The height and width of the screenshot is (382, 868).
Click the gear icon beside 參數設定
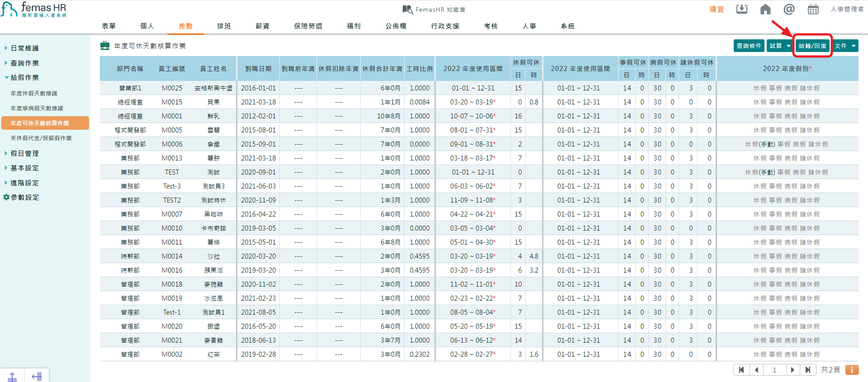pyautogui.click(x=6, y=197)
